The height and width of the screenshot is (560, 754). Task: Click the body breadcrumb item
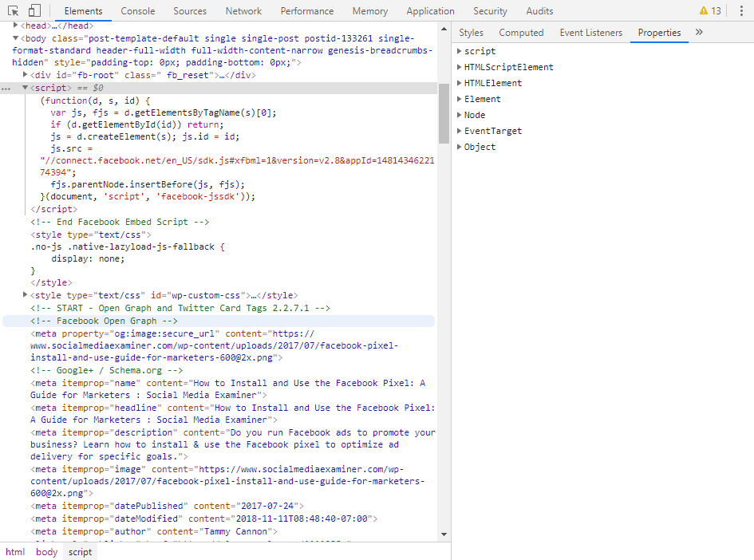(46, 552)
